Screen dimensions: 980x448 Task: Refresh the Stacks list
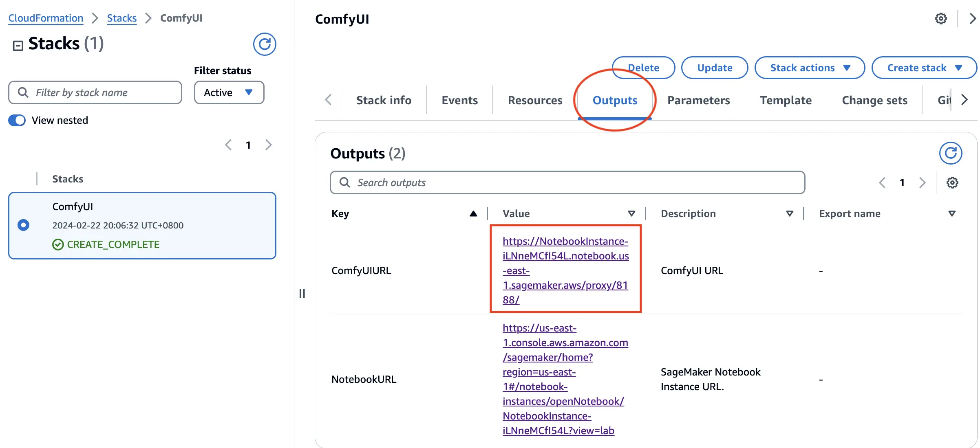(264, 44)
